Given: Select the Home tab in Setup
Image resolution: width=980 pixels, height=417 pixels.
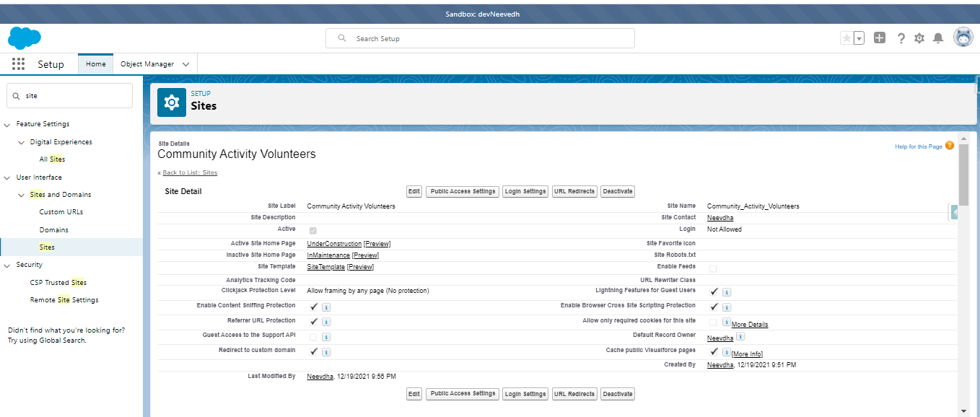Looking at the screenshot, I should 95,63.
